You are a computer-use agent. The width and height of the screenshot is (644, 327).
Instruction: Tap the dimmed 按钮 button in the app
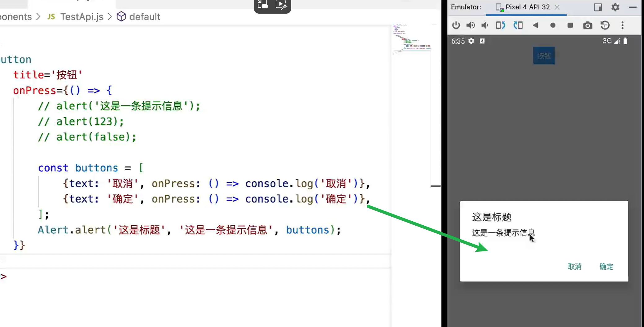click(x=544, y=56)
